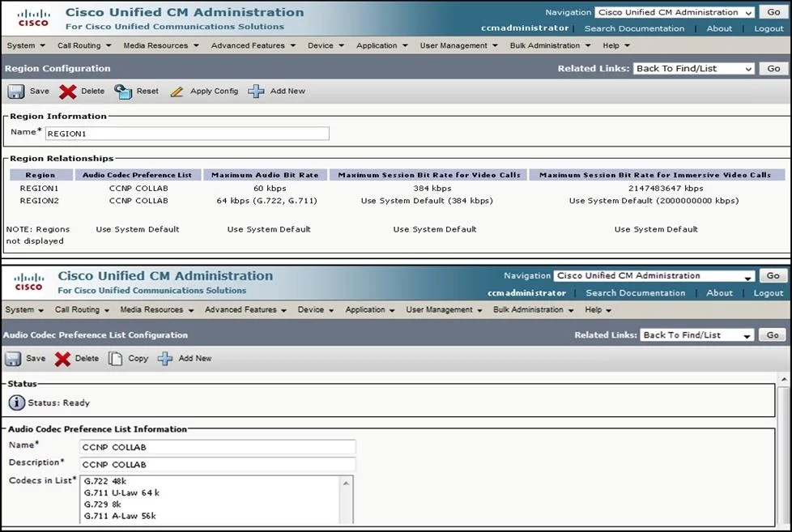792x532 pixels.
Task: Click the 'Maximum Audio Bit Rate' column header
Action: tap(265, 175)
